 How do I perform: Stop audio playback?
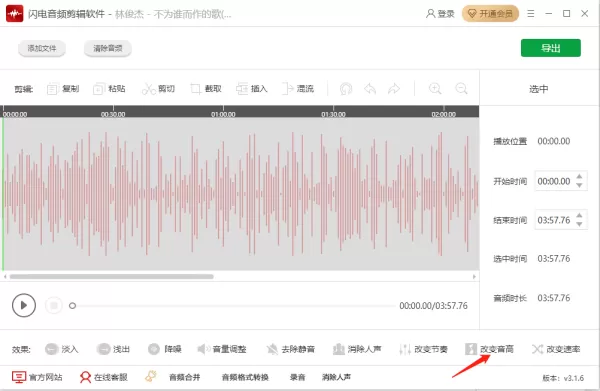coord(54,305)
